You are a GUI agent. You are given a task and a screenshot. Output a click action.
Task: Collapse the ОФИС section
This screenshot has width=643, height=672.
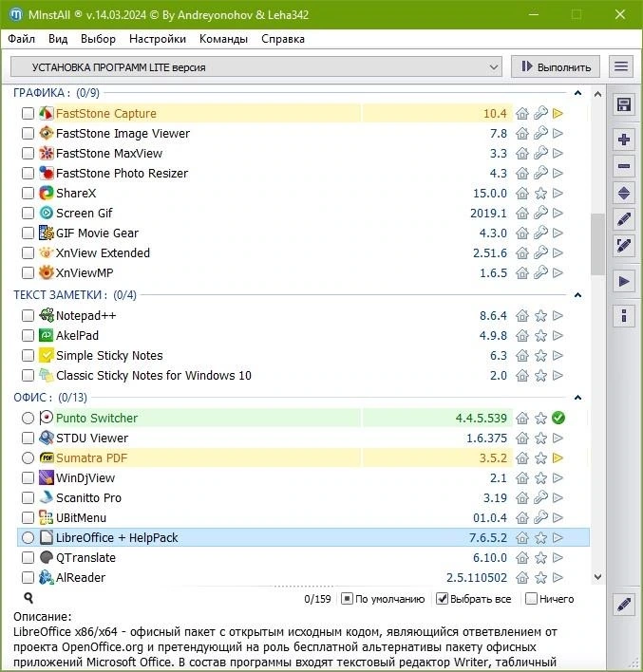pyautogui.click(x=577, y=398)
